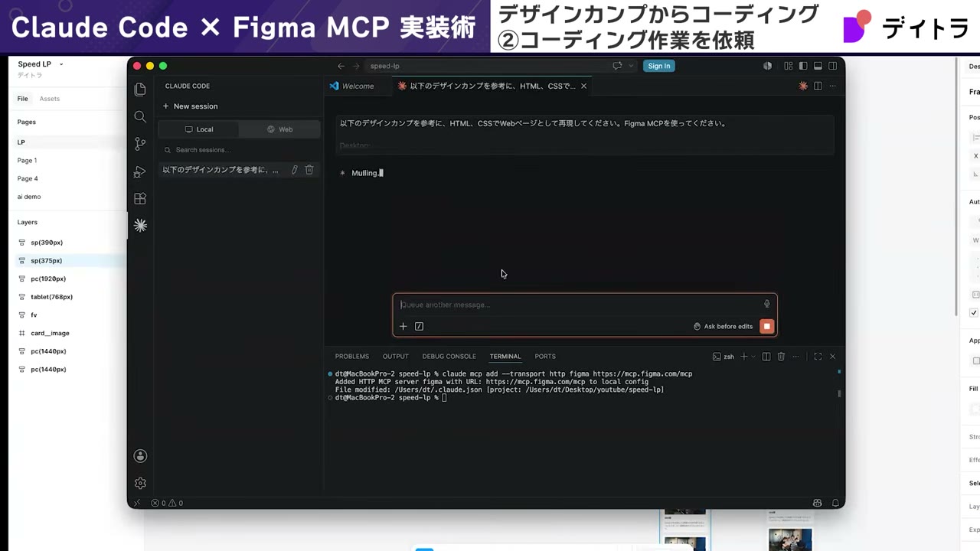The width and height of the screenshot is (980, 551).
Task: Close the terminal panel
Action: 832,357
